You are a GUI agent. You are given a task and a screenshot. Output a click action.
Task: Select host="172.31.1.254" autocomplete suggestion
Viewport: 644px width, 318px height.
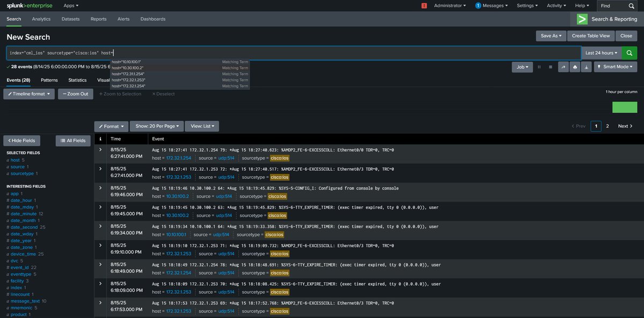(x=180, y=74)
